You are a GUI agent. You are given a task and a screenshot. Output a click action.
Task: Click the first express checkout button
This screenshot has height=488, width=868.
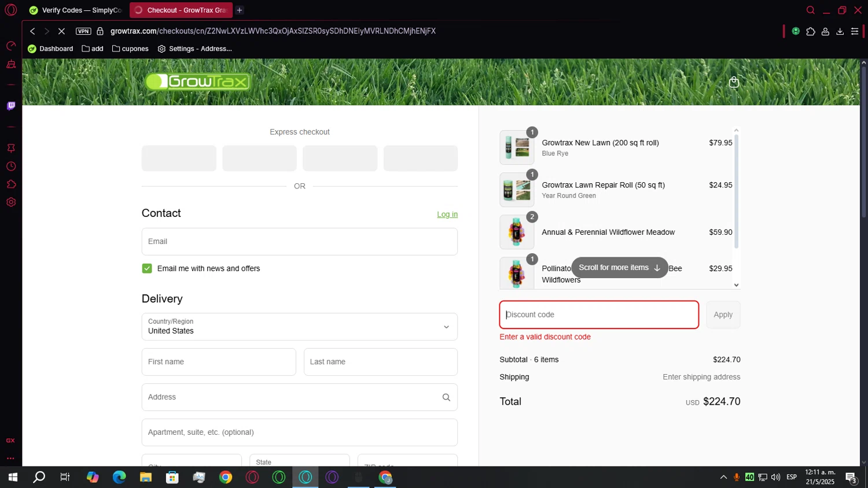click(x=179, y=158)
